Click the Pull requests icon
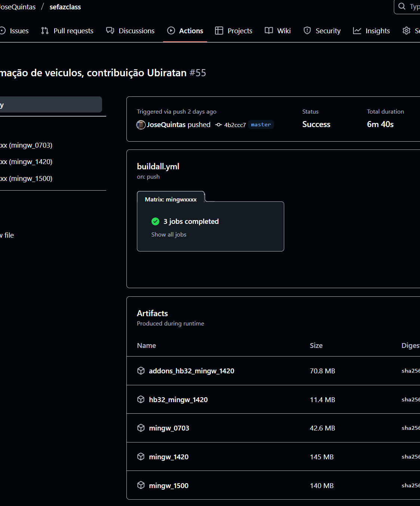The image size is (420, 506). 45,31
